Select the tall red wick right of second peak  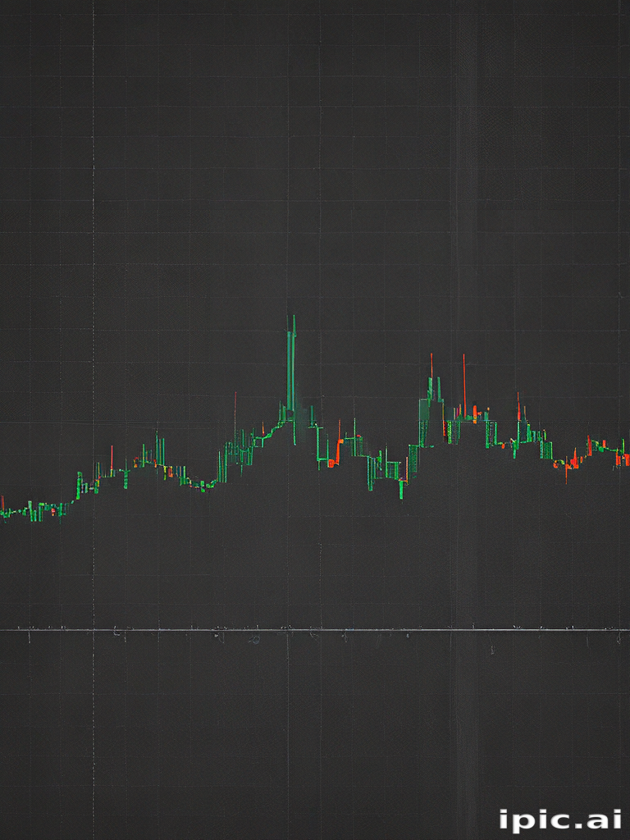click(463, 381)
